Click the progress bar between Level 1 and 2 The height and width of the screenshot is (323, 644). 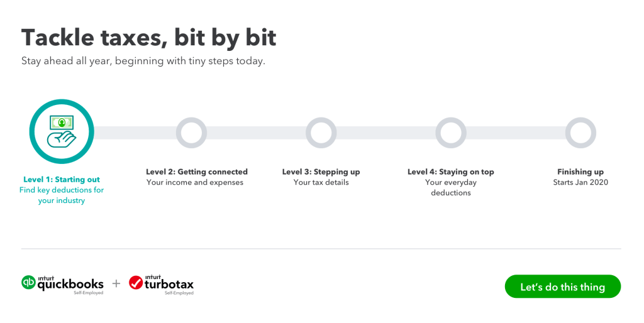coord(135,133)
